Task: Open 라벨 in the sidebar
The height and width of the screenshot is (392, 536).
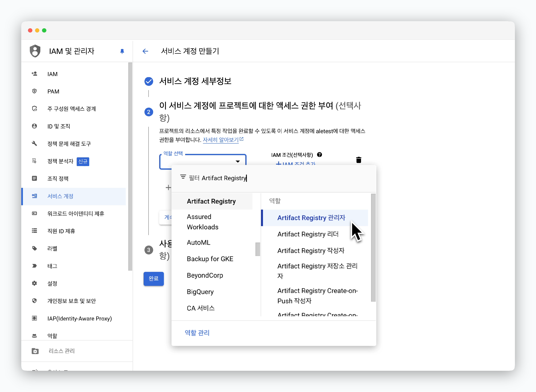Action: 74,249
